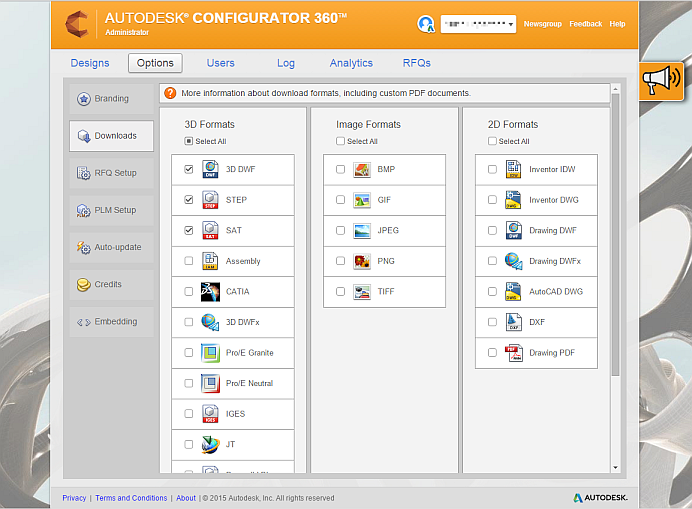Enable the PNG checkbox

click(340, 261)
